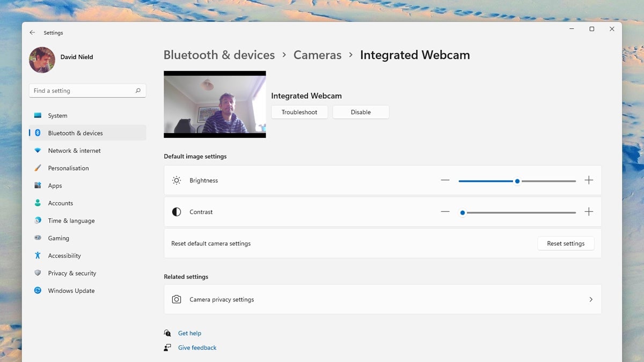Open the System settings section
The width and height of the screenshot is (644, 362).
pos(57,115)
